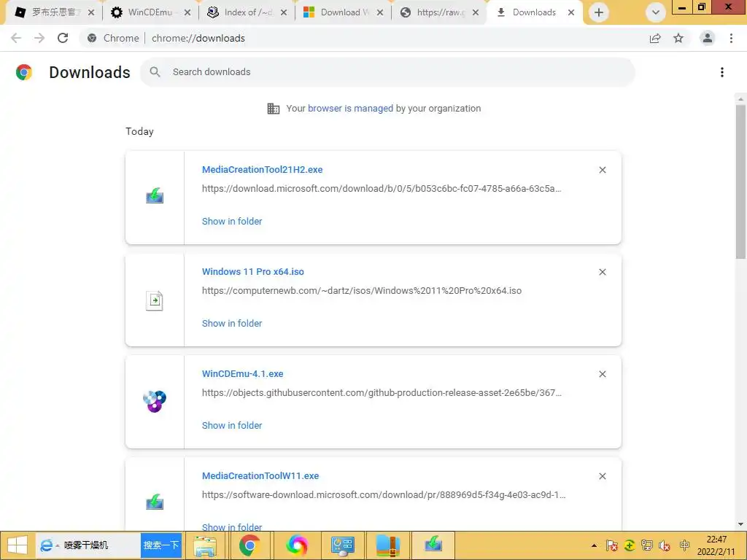The width and height of the screenshot is (747, 560).
Task: Close the Index of tab
Action: (x=284, y=13)
